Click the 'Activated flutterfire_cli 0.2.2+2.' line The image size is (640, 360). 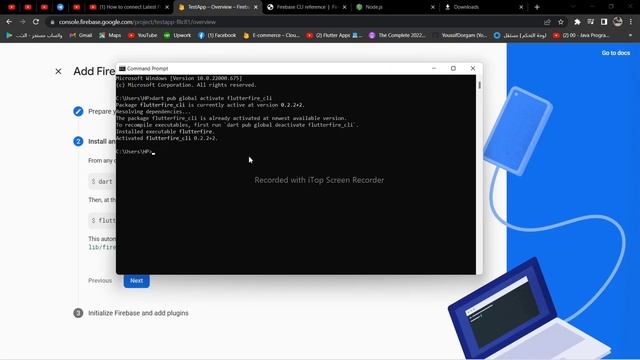tap(167, 138)
